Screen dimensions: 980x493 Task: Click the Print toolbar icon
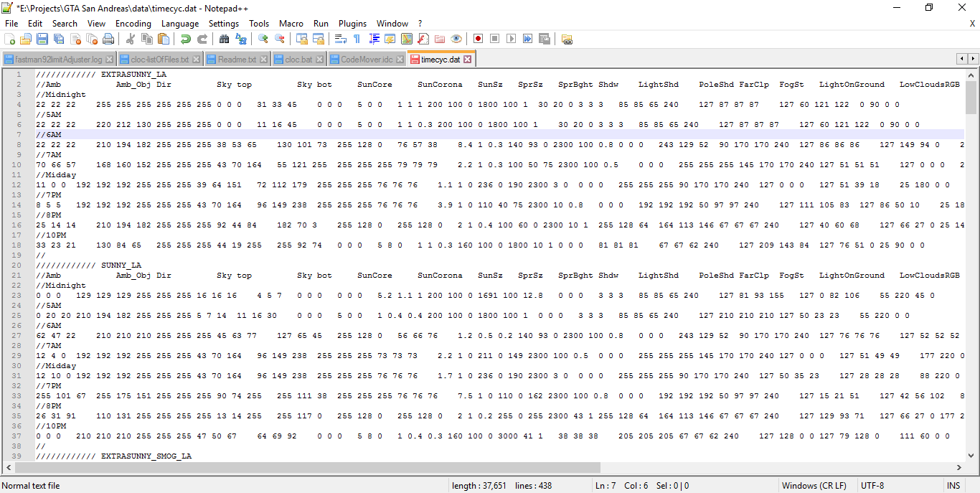[108, 39]
